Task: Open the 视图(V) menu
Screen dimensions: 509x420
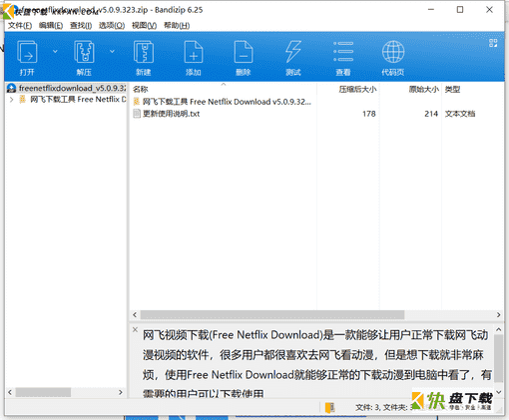Action: [144, 25]
